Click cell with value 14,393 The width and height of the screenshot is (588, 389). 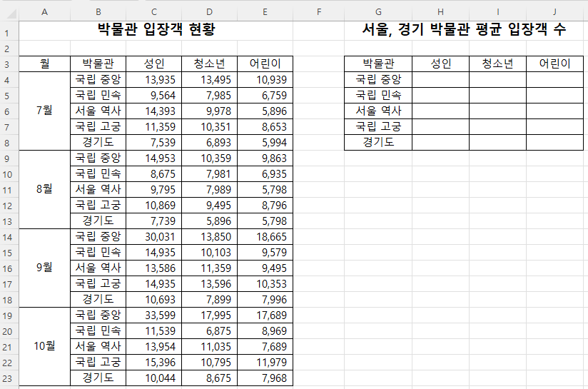(x=153, y=111)
